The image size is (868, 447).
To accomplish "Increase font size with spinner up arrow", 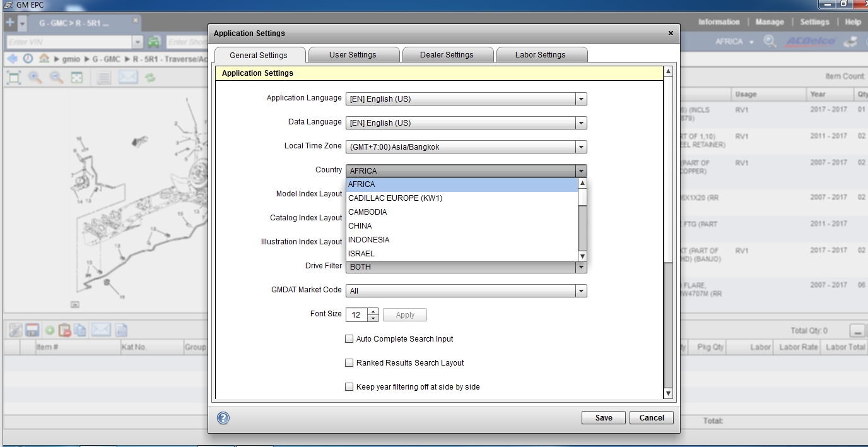I will [x=373, y=312].
